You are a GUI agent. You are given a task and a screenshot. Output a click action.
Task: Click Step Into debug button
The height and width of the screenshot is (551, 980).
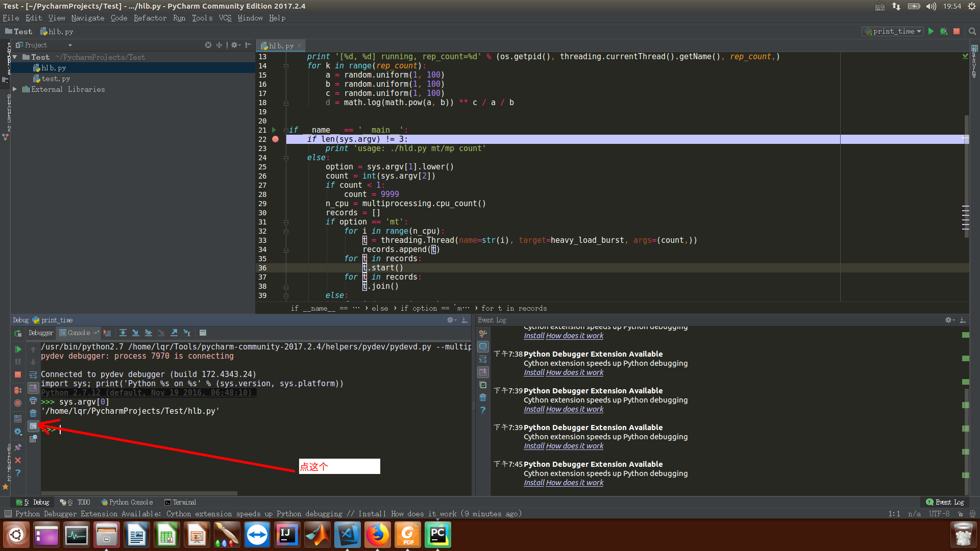pyautogui.click(x=135, y=333)
